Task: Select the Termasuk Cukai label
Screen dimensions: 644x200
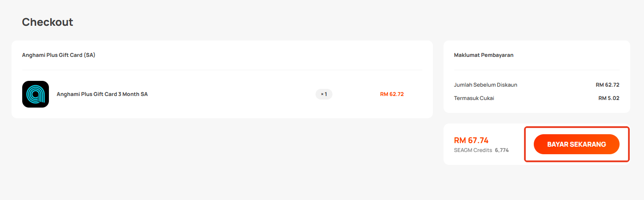Action: 474,98
